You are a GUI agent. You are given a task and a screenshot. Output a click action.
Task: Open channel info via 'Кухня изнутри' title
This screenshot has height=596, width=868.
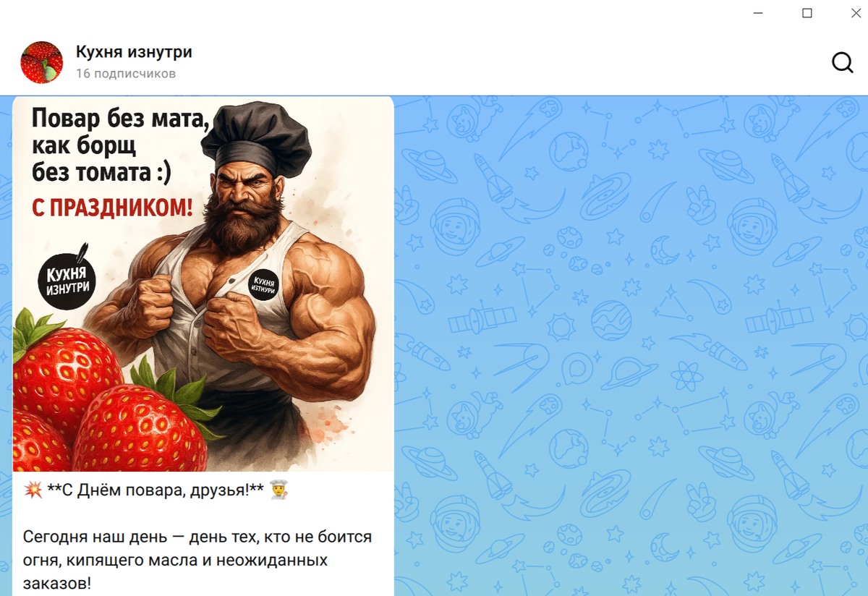[x=134, y=52]
